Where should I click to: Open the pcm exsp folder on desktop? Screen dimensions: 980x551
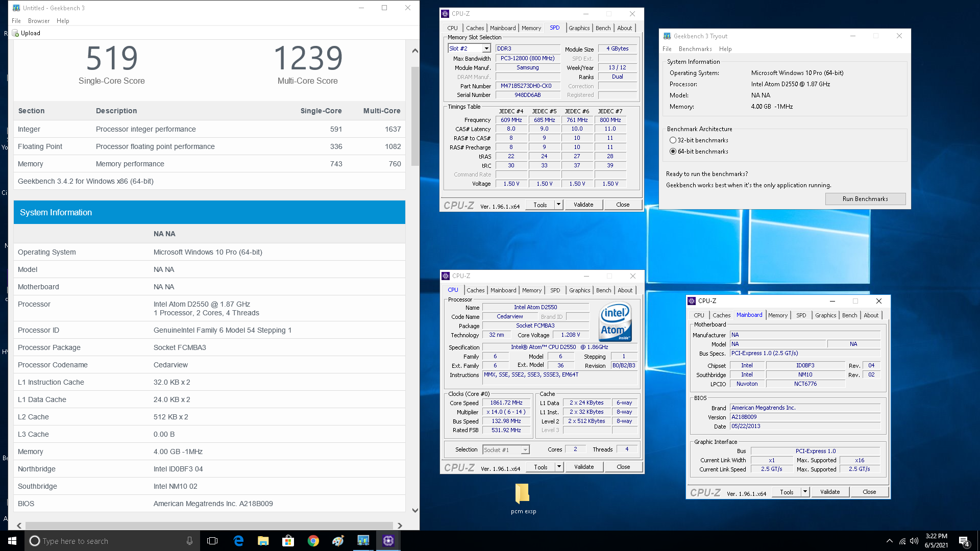click(x=523, y=499)
